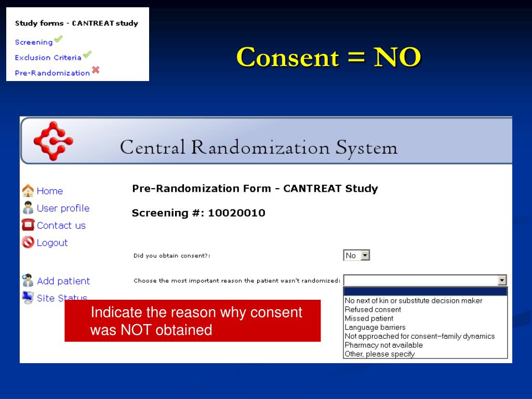Viewport: 532px width, 399px height.
Task: Select Other, please specify option
Action: pos(425,353)
